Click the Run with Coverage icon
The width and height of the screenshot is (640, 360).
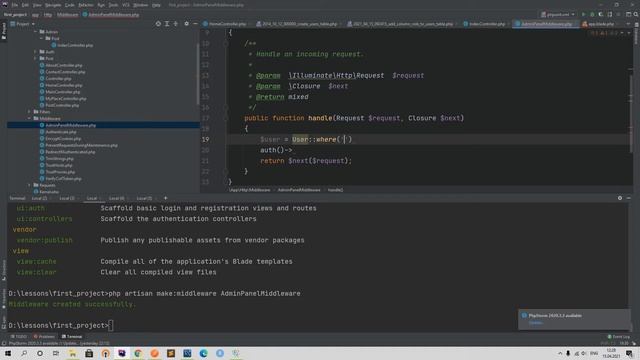[x=601, y=14]
